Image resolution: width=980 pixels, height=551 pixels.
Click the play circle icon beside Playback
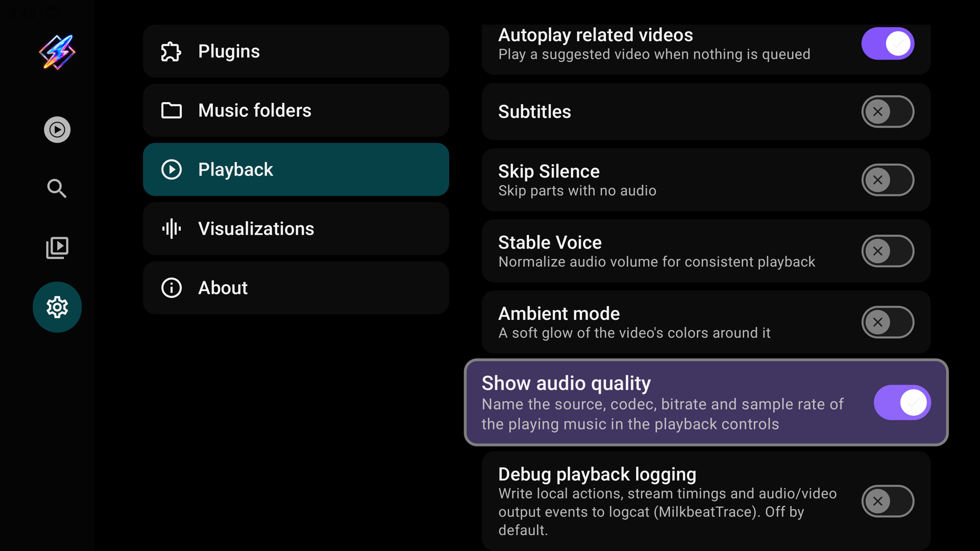171,170
